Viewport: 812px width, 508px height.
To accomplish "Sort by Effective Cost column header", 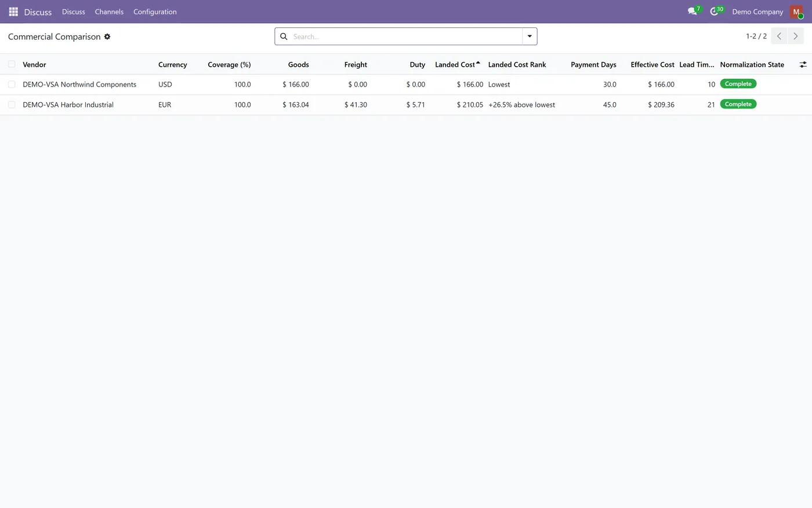I will pos(652,64).
